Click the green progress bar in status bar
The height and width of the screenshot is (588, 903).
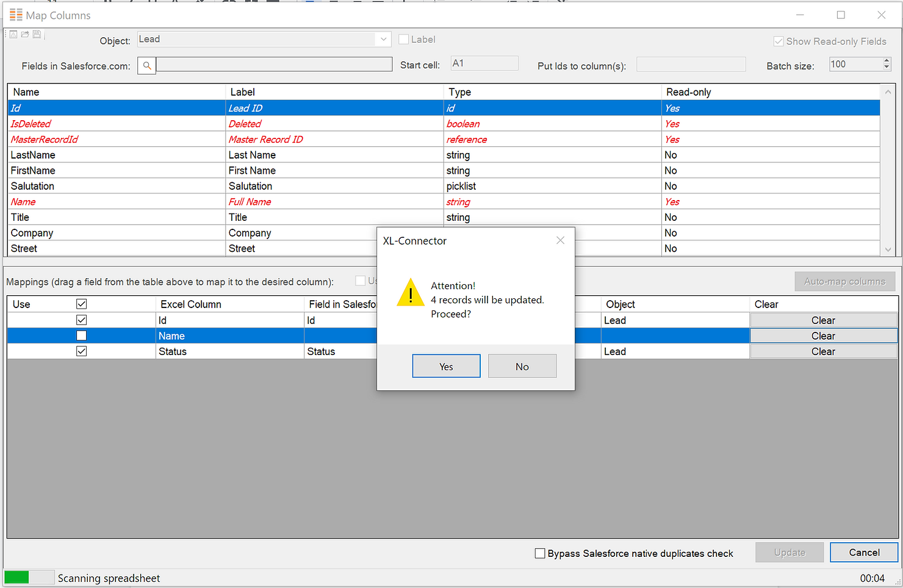[16, 577]
